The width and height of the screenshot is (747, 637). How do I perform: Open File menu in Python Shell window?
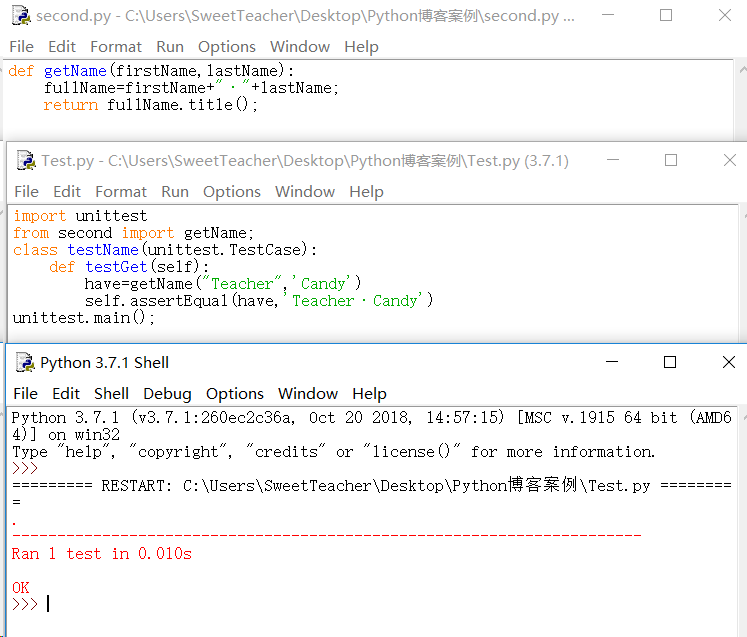coord(25,394)
